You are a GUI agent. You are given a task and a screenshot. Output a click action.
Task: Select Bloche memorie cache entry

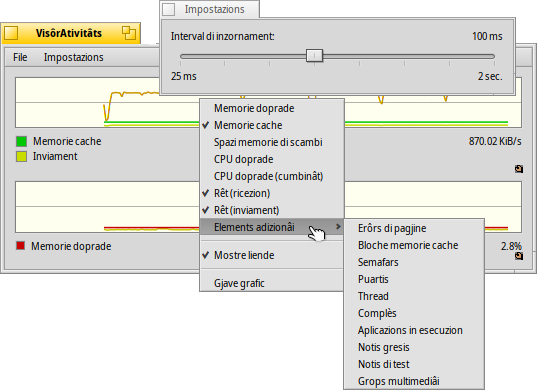[x=414, y=245]
